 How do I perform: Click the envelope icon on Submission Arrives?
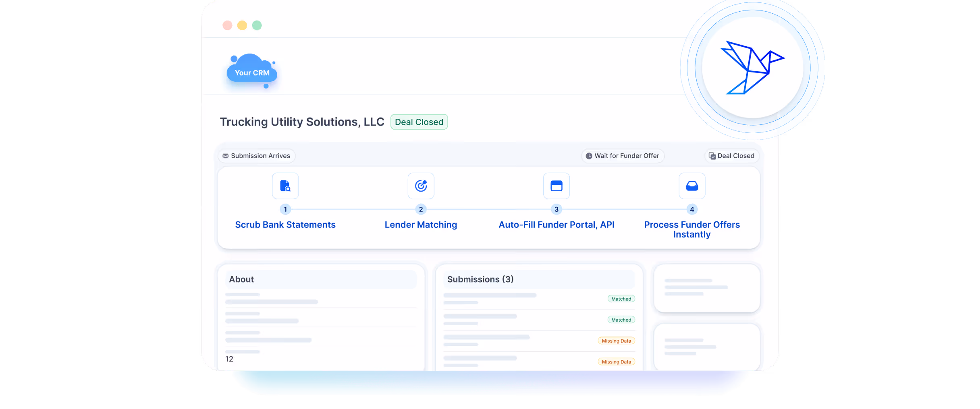(x=226, y=156)
